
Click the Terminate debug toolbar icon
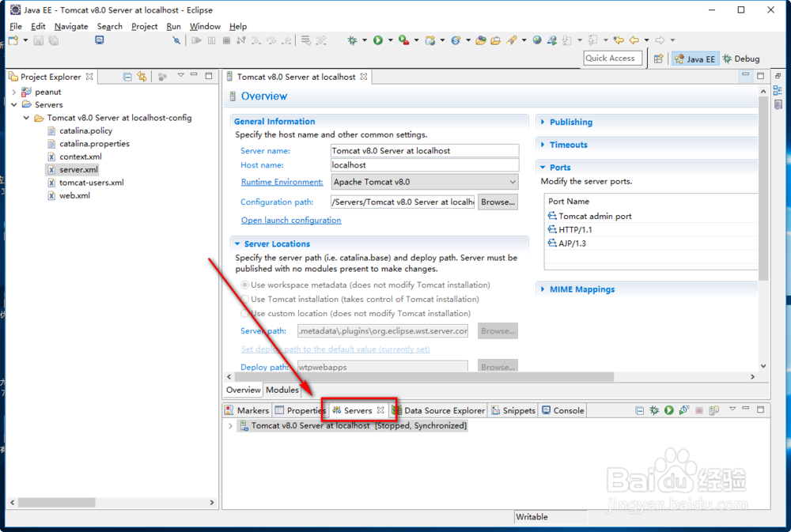click(x=226, y=40)
